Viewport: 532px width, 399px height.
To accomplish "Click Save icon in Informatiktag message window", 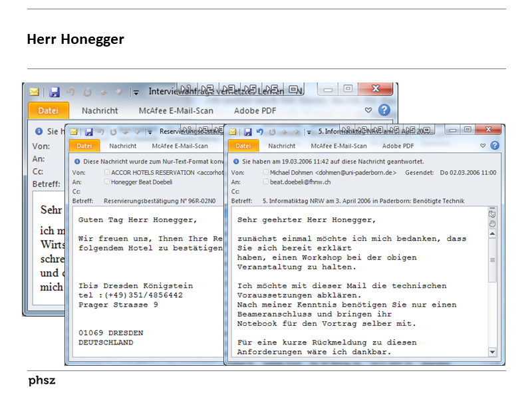I will coord(247,132).
